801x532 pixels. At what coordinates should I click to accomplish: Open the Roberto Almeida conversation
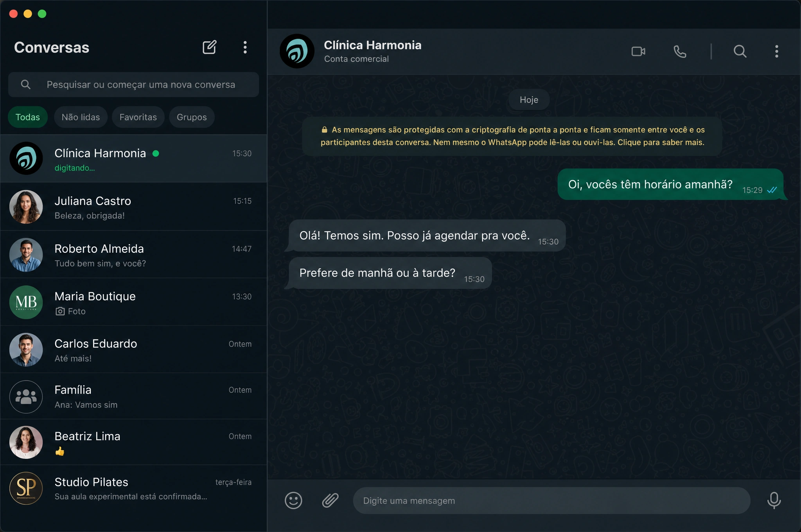[x=133, y=255]
